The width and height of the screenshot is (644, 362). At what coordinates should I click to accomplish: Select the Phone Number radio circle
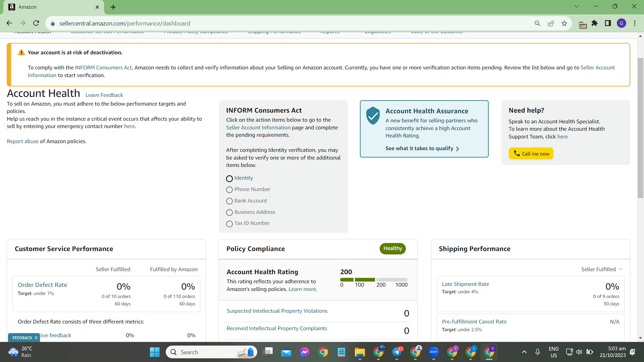pos(229,190)
